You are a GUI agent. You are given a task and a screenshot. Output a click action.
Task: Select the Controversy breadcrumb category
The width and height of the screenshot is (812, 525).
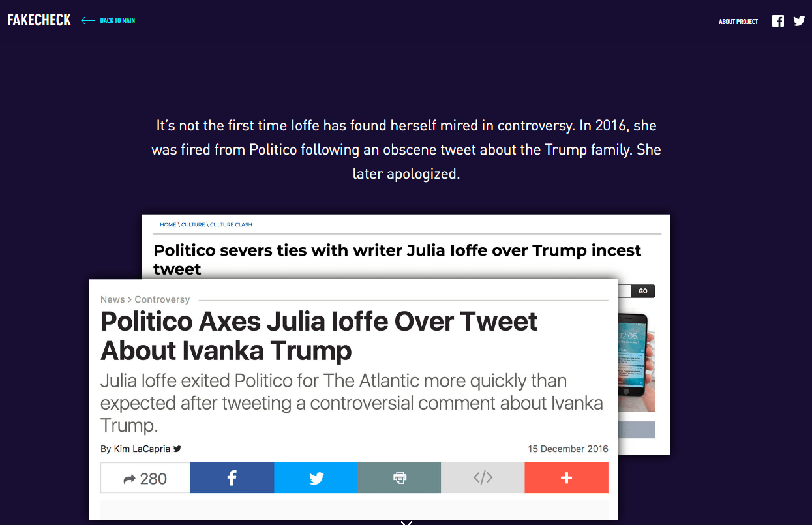click(x=162, y=299)
